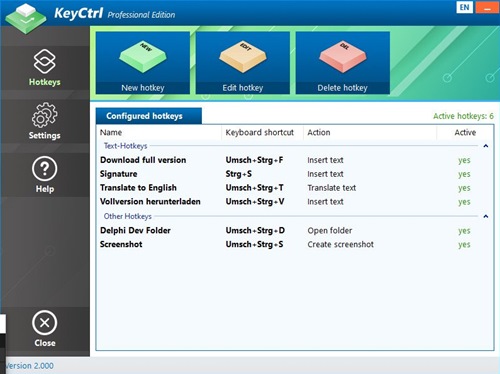
Task: Switch language with the EN button
Action: point(464,8)
